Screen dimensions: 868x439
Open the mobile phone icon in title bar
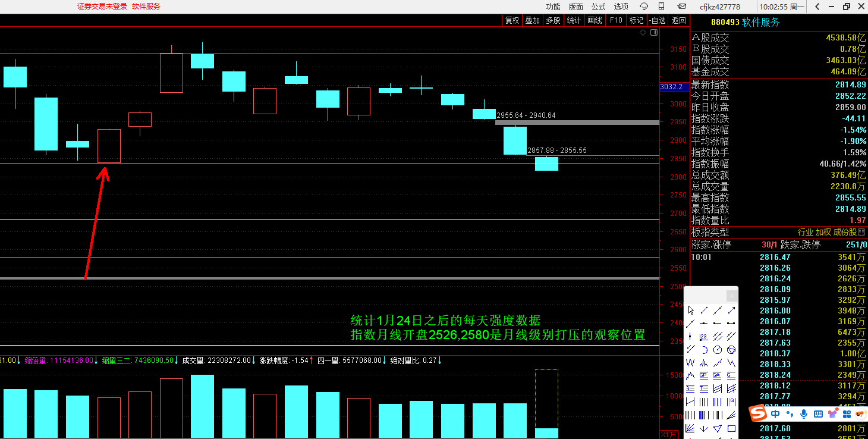click(661, 7)
